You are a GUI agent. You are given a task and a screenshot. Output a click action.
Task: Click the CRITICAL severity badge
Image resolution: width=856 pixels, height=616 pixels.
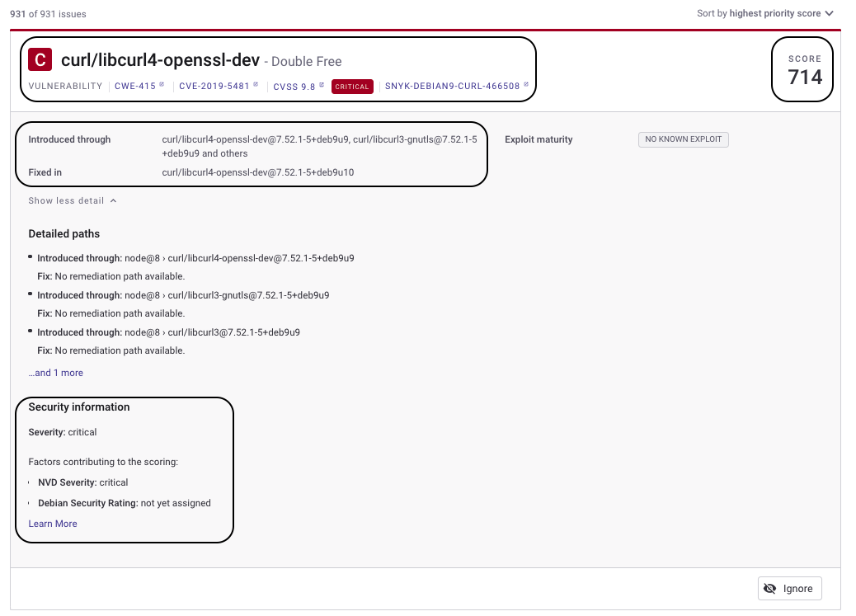[352, 87]
